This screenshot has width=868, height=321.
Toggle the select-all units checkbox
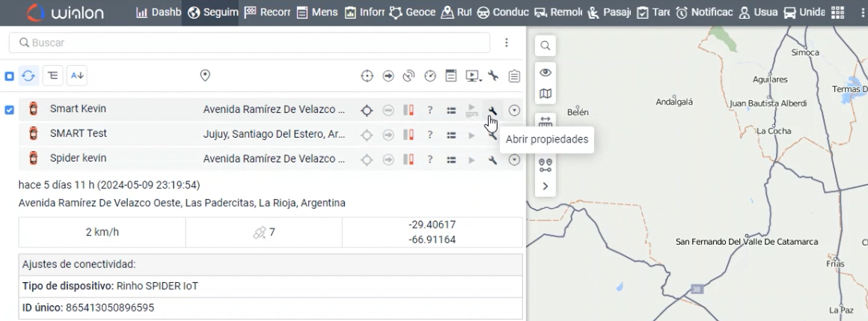(10, 76)
